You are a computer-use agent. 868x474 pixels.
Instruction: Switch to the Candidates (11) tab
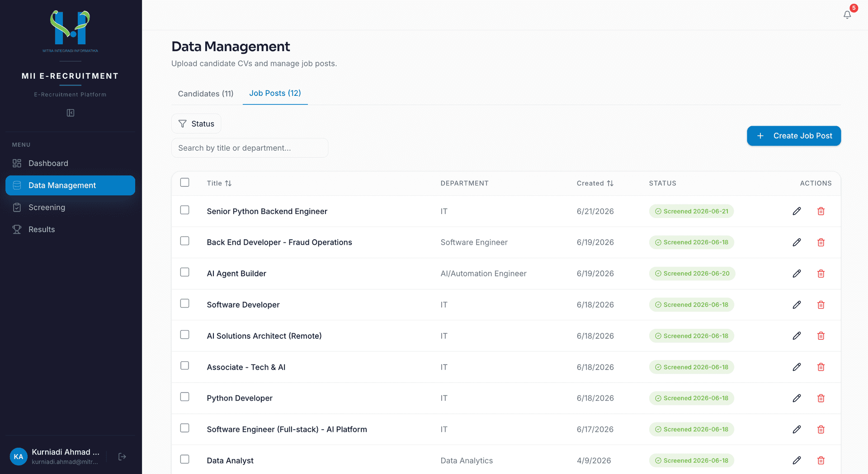[206, 94]
